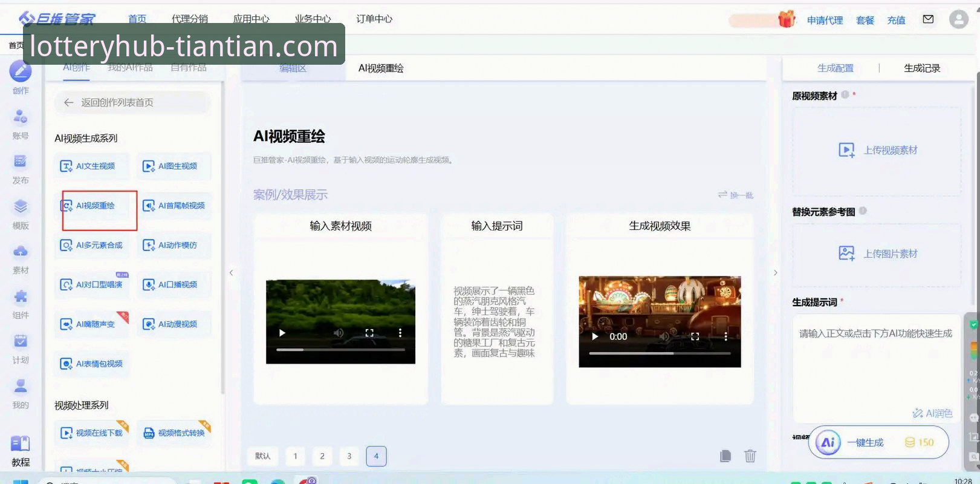Select AI首尾帧视频 tool
The image size is (980, 484).
pos(175,206)
